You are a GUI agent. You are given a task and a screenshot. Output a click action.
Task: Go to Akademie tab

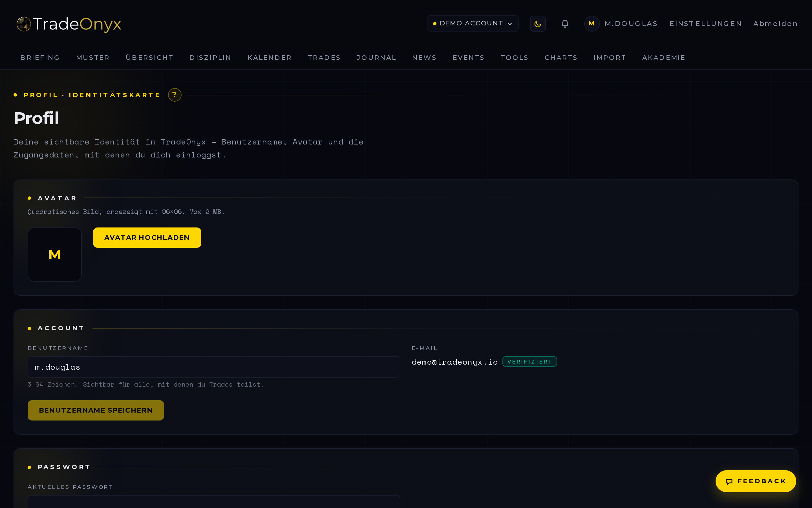point(663,58)
